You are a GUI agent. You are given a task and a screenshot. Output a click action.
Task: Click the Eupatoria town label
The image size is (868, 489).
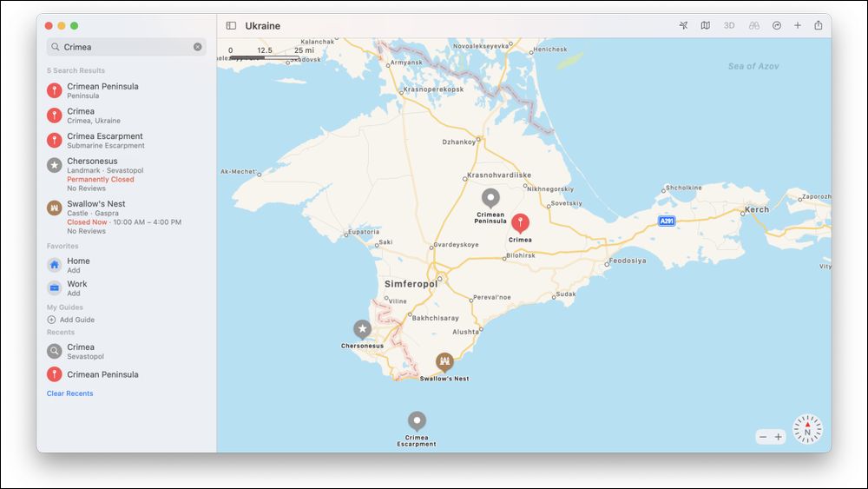click(364, 232)
